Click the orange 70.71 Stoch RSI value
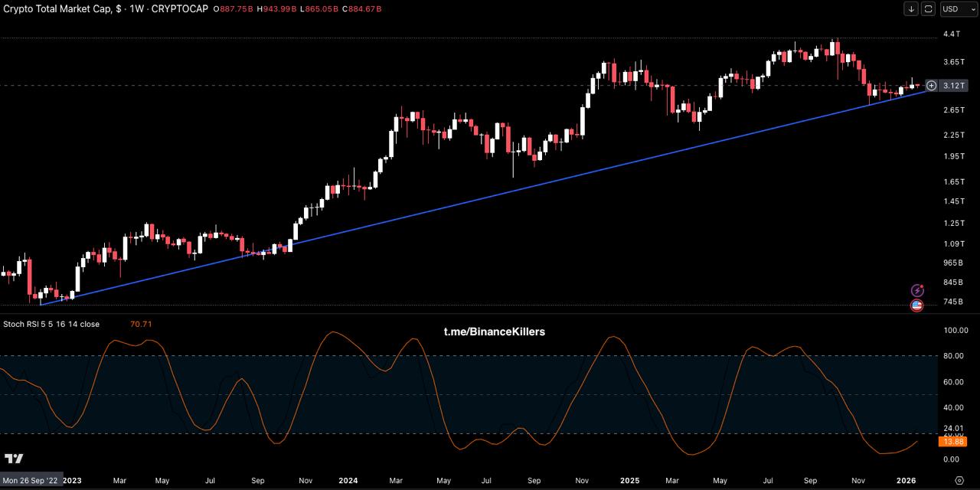This screenshot has width=980, height=490. (141, 324)
